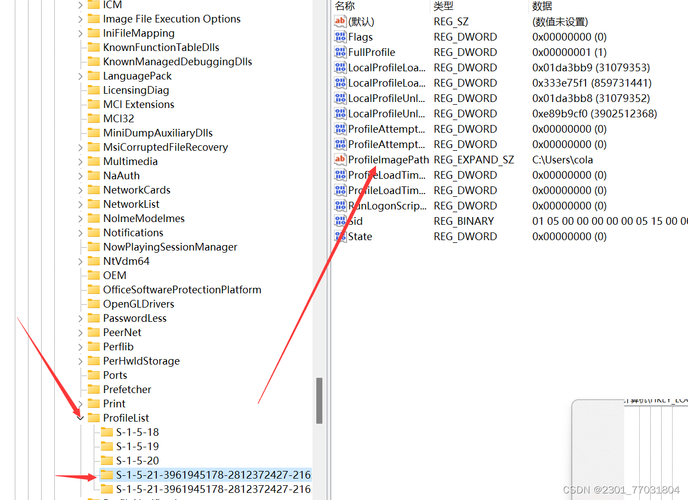Click the DWORD icon beside FullProfile

tap(340, 52)
